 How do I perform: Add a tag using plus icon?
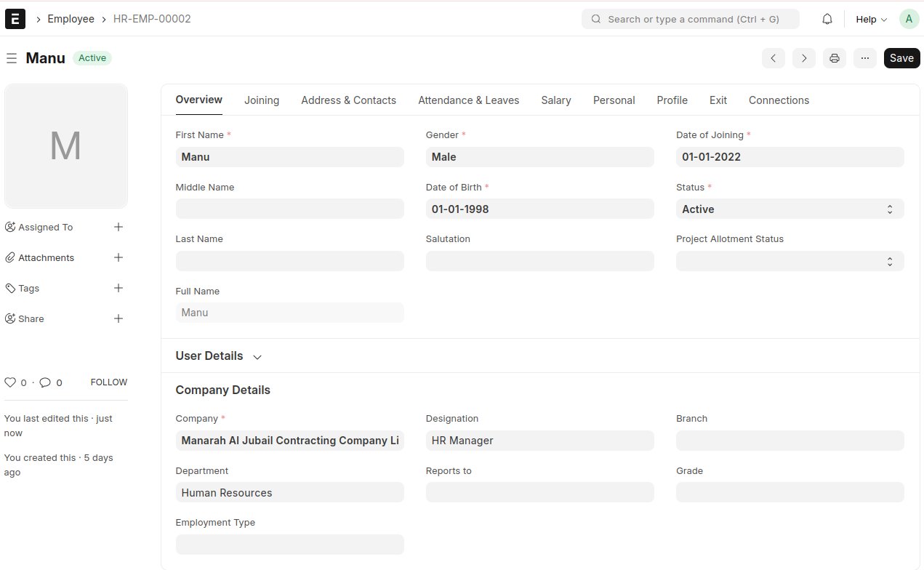click(x=118, y=288)
